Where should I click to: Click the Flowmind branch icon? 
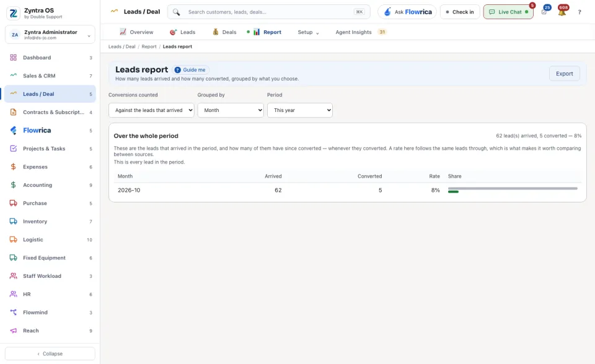(13, 313)
